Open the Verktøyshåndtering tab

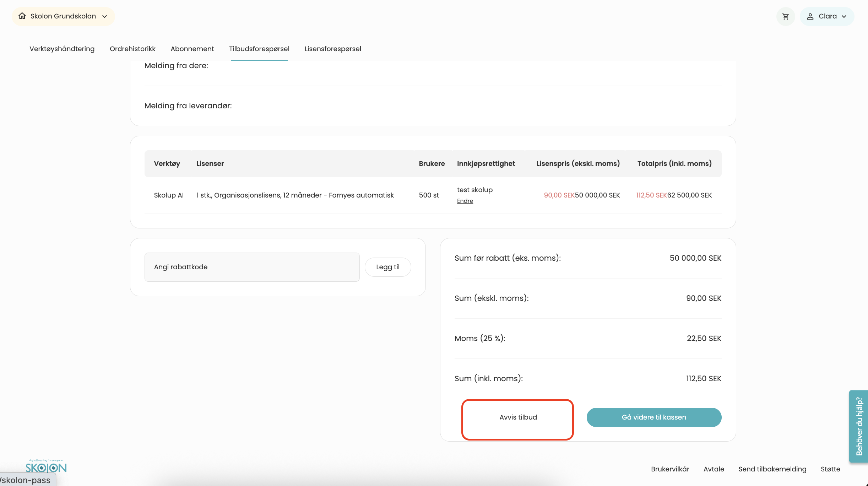(x=62, y=49)
